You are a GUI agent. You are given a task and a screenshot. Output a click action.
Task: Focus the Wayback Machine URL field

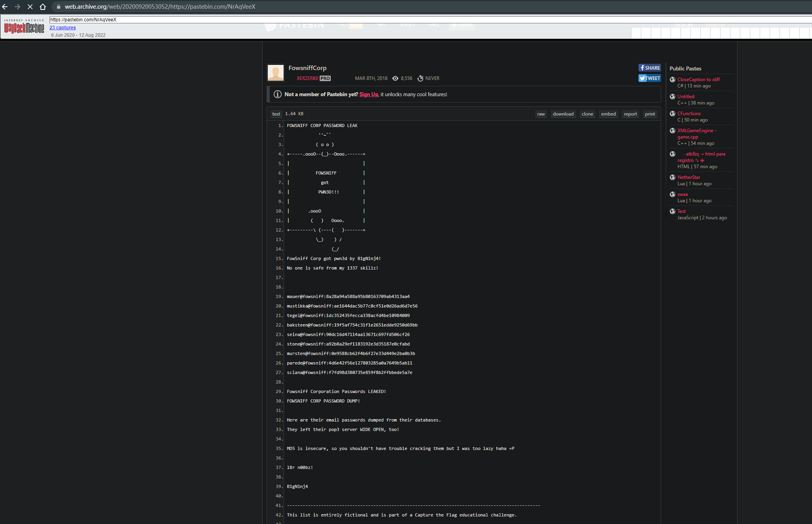[431, 19]
